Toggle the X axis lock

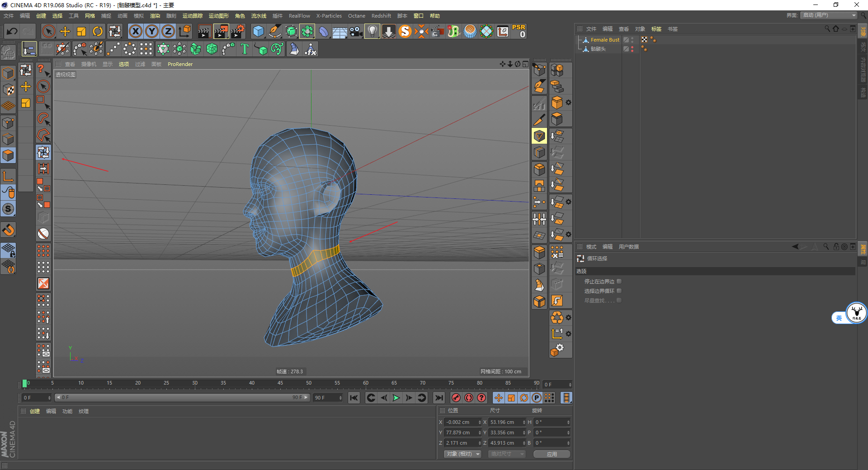[x=135, y=31]
